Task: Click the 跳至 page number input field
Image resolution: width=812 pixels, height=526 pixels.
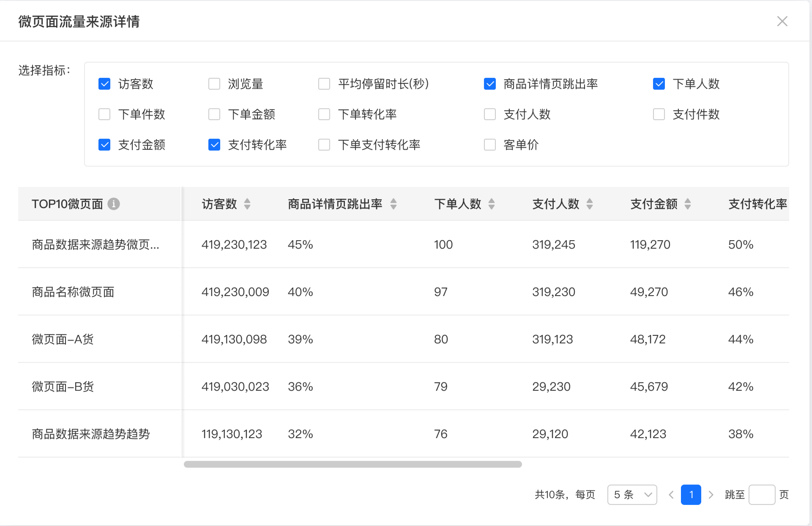Action: 762,495
